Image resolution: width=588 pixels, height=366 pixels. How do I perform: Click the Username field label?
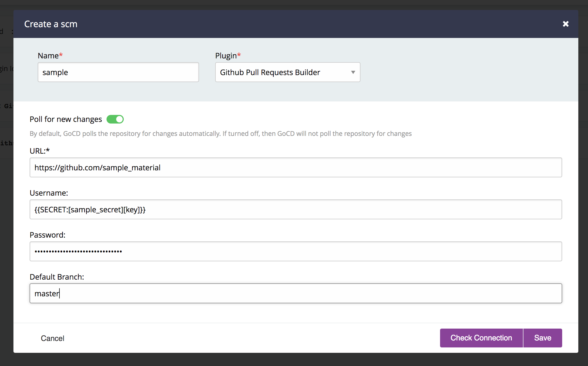coord(49,193)
